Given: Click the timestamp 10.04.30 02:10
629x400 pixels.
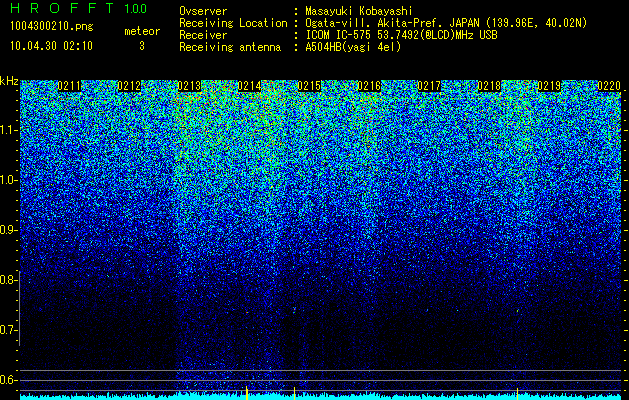Looking at the screenshot, I should pyautogui.click(x=51, y=46).
